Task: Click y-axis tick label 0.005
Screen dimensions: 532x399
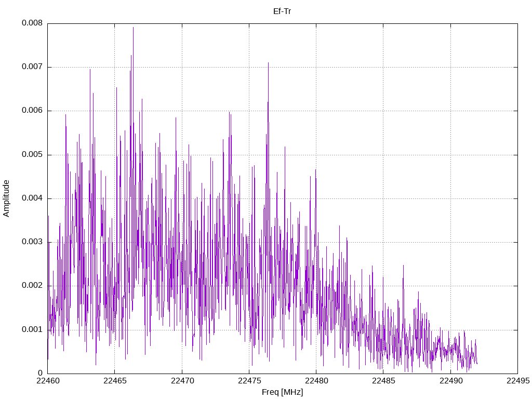Action: (x=32, y=155)
